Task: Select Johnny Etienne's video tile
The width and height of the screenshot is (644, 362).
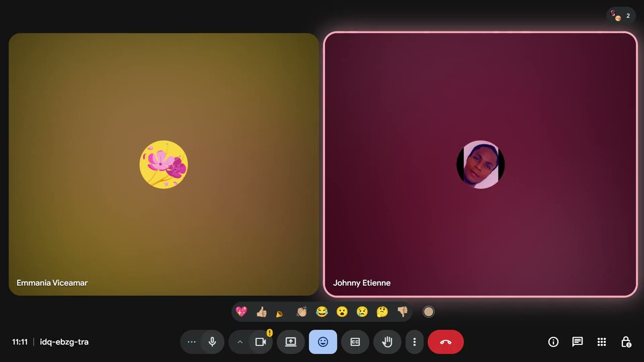Action: click(480, 164)
